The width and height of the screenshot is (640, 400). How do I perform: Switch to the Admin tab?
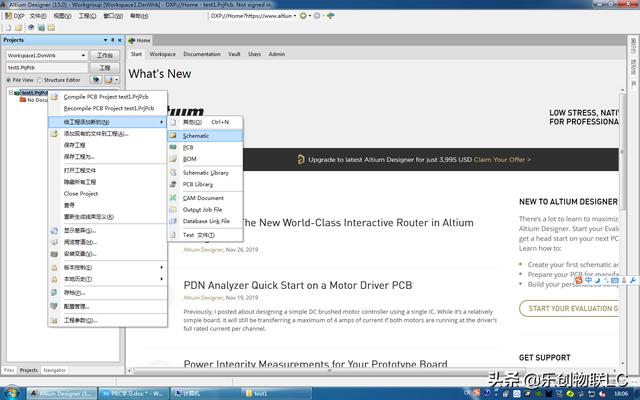(277, 54)
